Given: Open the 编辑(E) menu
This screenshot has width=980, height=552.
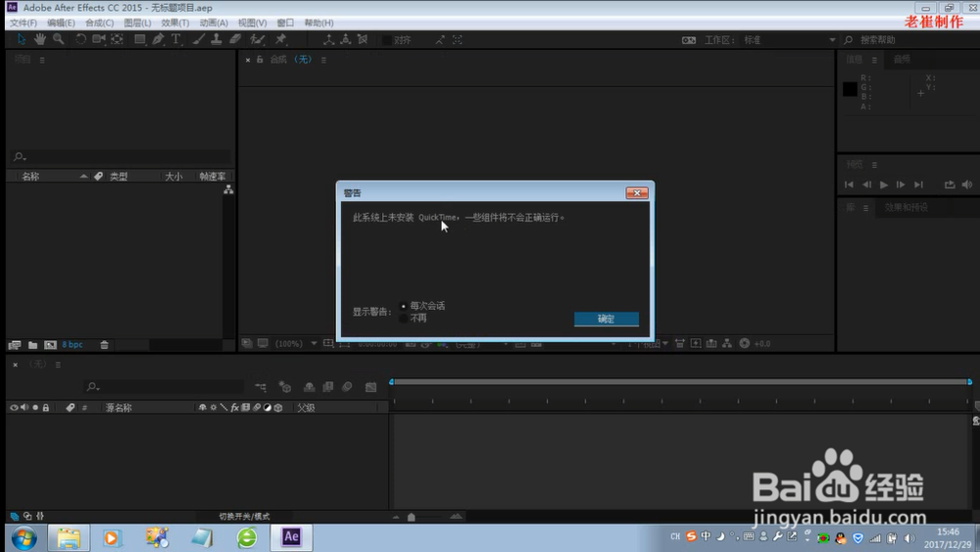Looking at the screenshot, I should 61,23.
